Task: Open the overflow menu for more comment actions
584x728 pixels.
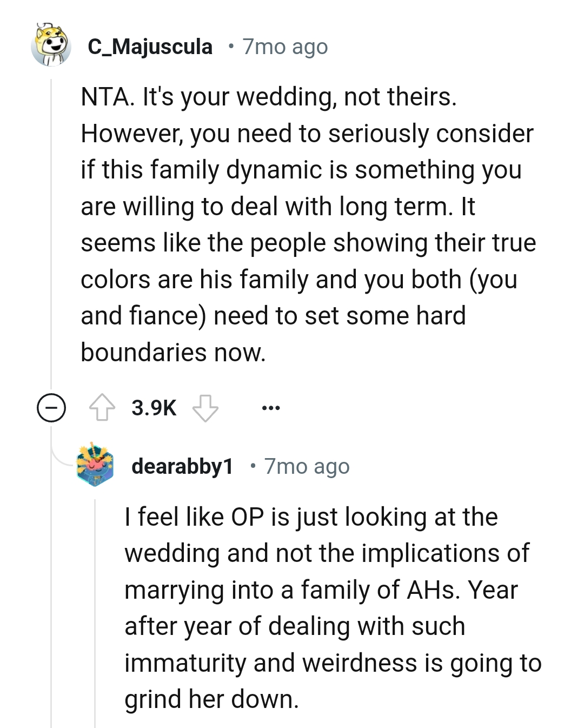Action: click(271, 408)
